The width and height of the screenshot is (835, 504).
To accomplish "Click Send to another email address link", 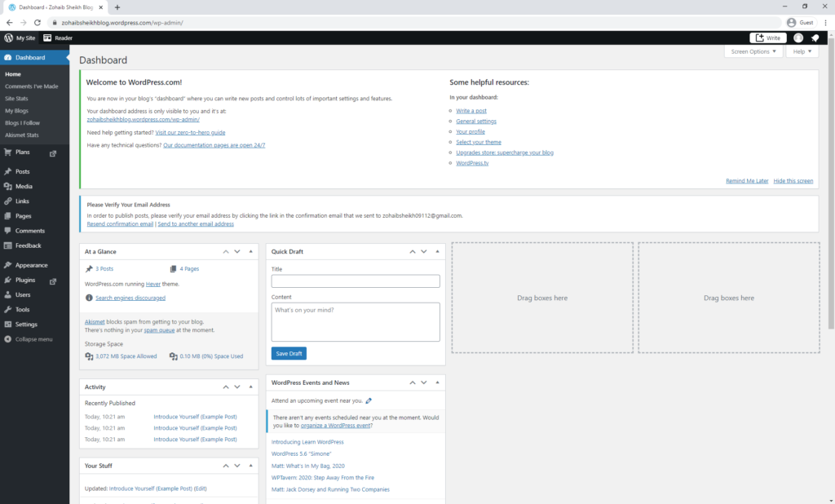I will (x=196, y=224).
